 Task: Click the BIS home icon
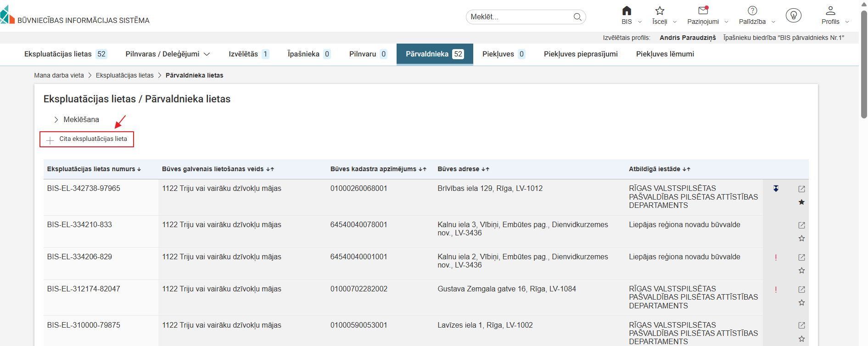[627, 11]
